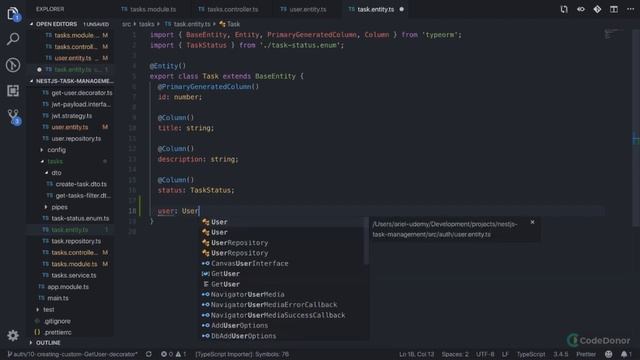Open the Debug view in activity bar

[x=13, y=65]
